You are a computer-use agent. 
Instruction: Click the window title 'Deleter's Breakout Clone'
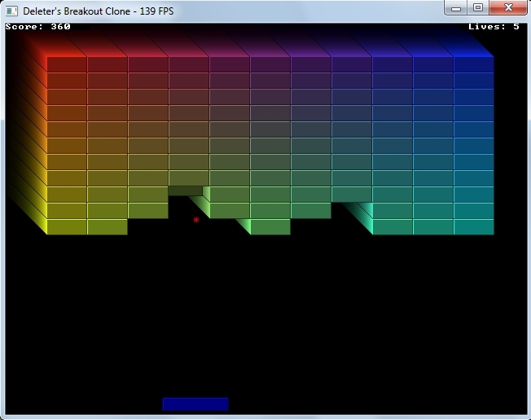coord(73,10)
